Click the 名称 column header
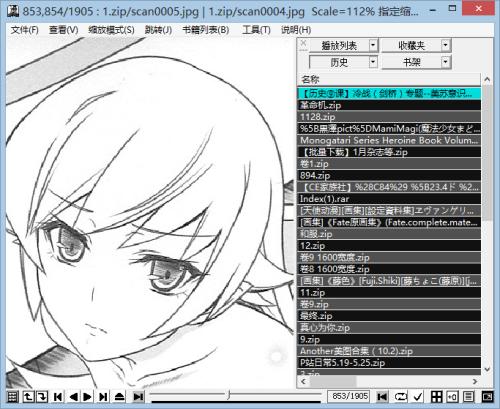The height and width of the screenshot is (409, 500). [389, 79]
